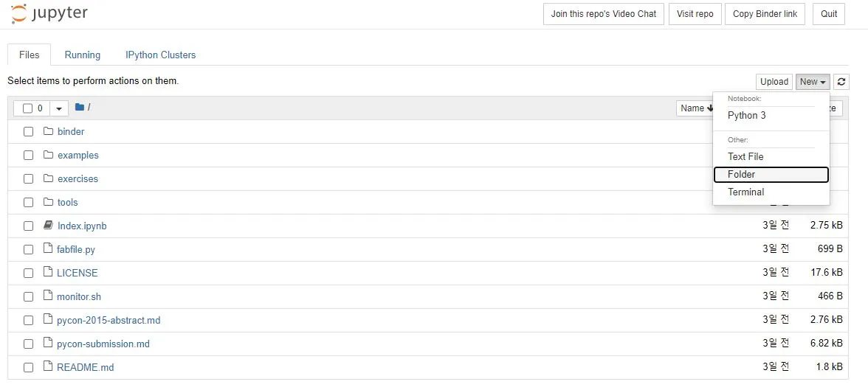This screenshot has height=390, width=868.
Task: Open the IPython Clusters tab
Action: [x=161, y=55]
